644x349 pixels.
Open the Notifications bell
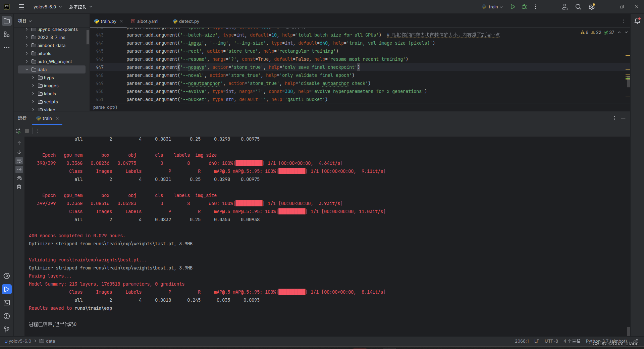coord(637,21)
